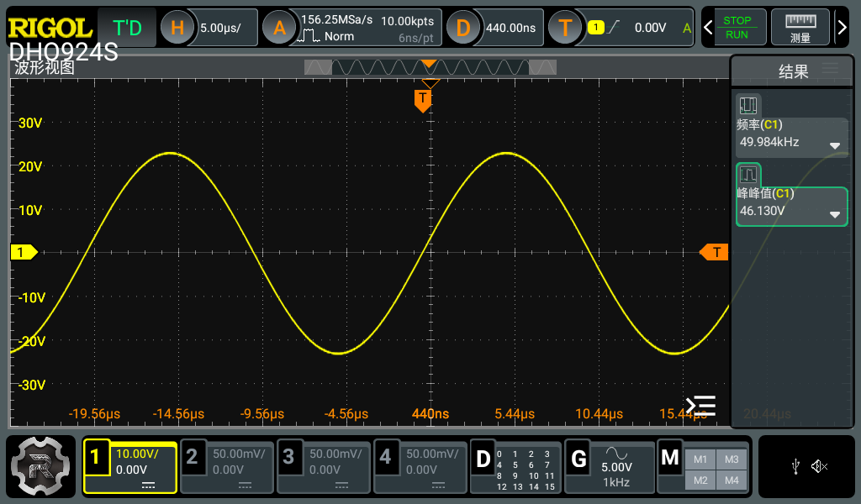Expand the frequency (C1) result dropdown

click(835, 146)
